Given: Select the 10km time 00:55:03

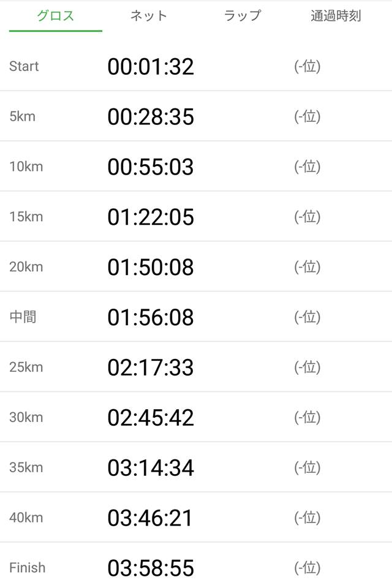Looking at the screenshot, I should pyautogui.click(x=151, y=167).
